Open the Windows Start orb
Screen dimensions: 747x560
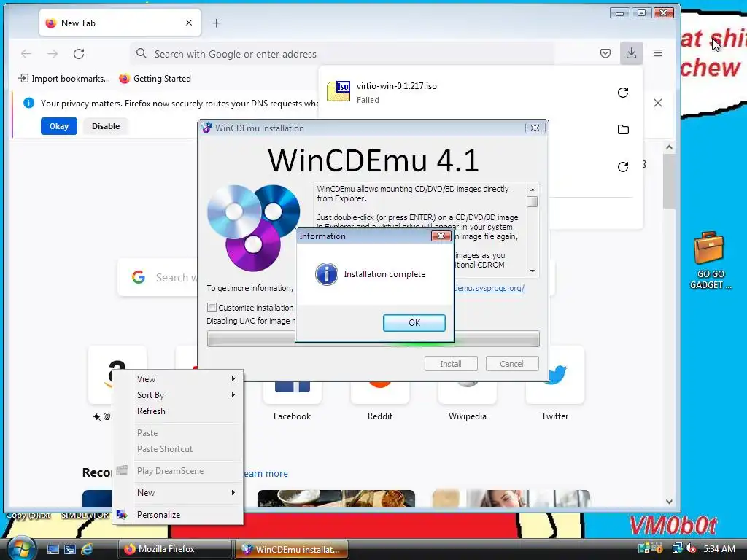click(x=21, y=548)
